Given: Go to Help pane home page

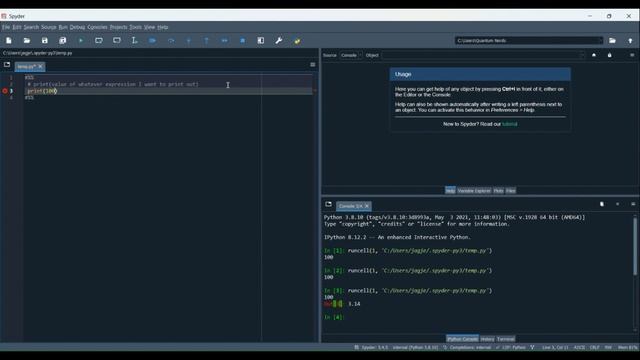Looking at the screenshot, I should [594, 55].
